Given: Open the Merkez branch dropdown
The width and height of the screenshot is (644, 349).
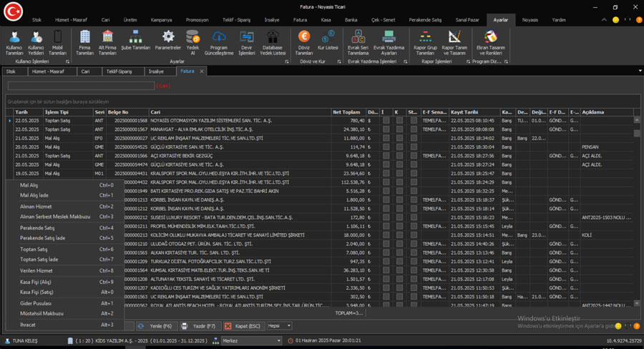Looking at the screenshot, I should click(x=279, y=341).
